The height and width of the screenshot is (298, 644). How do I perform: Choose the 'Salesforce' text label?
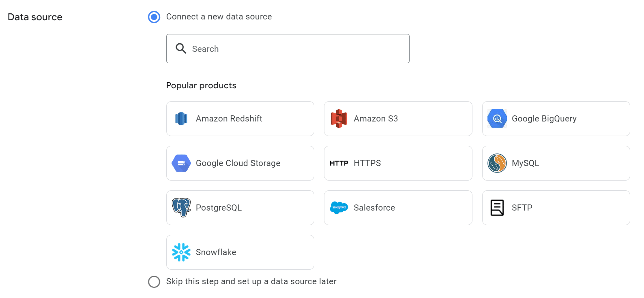click(x=374, y=208)
